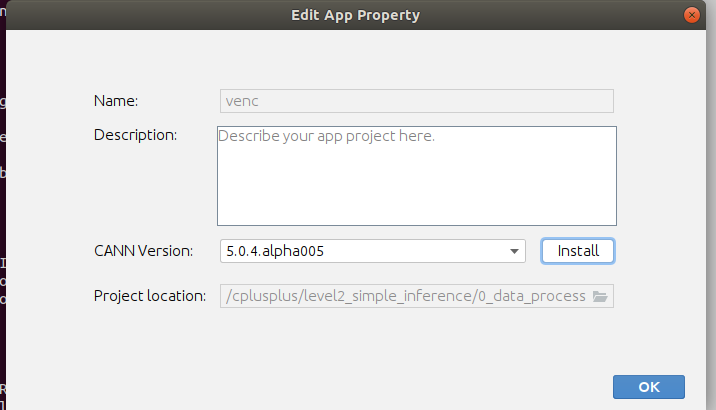
Task: Click the Description: label
Action: point(135,134)
